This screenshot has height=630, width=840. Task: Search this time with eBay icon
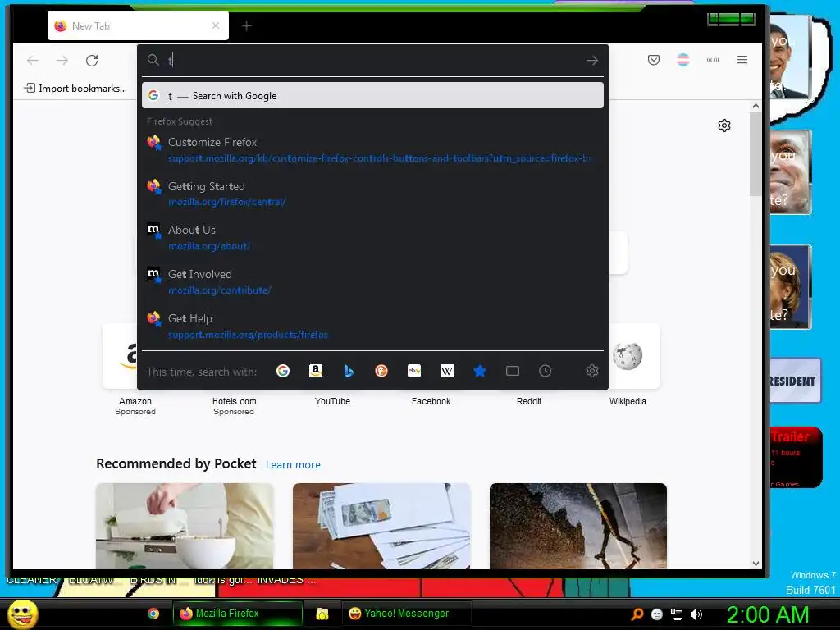pyautogui.click(x=414, y=371)
